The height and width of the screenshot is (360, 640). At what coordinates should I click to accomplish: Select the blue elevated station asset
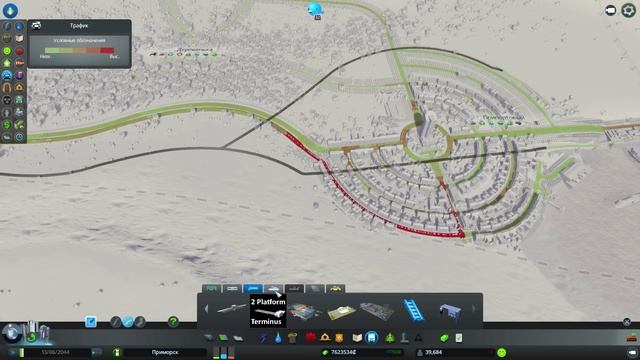450,312
